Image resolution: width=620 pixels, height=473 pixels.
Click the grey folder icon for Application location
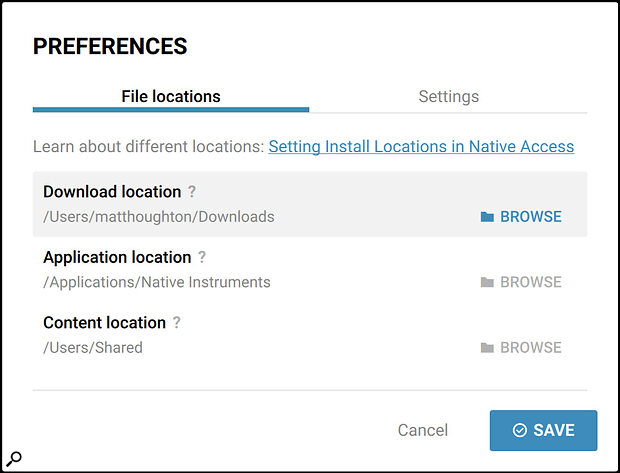(487, 282)
